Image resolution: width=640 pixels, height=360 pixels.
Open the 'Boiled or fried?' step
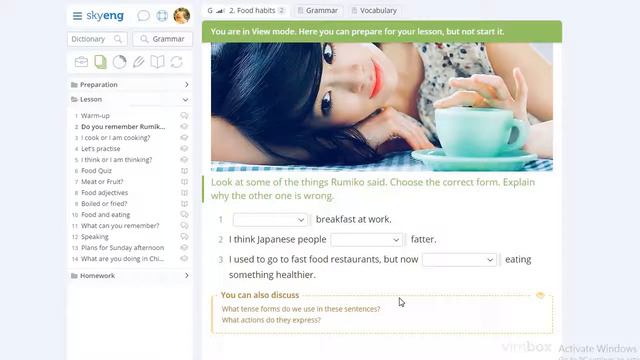click(x=104, y=204)
